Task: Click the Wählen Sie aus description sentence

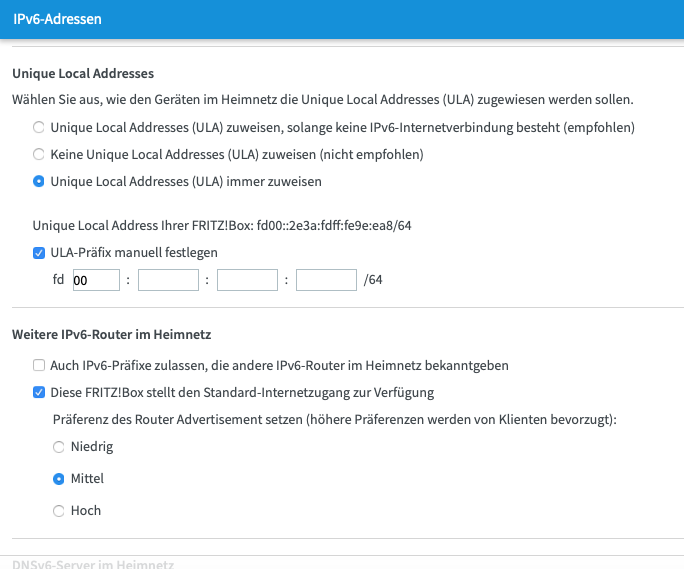Action: coord(322,100)
